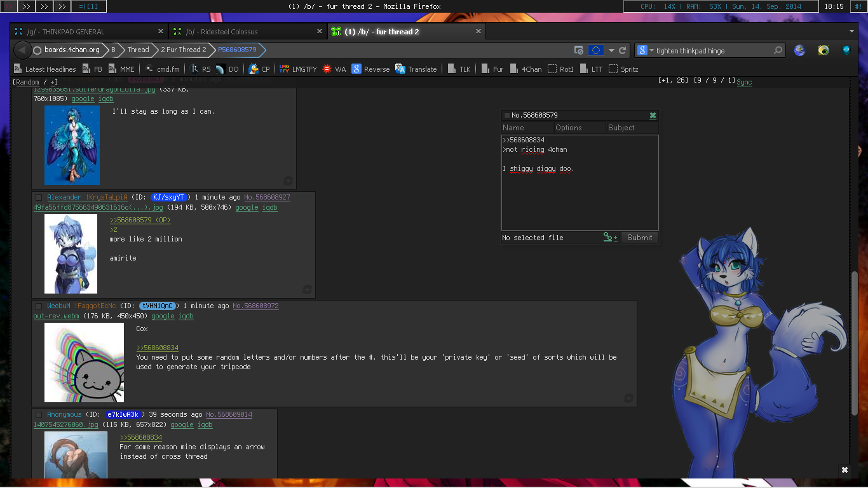The image size is (868, 488).
Task: Go back with the browser back arrow
Action: (22, 50)
